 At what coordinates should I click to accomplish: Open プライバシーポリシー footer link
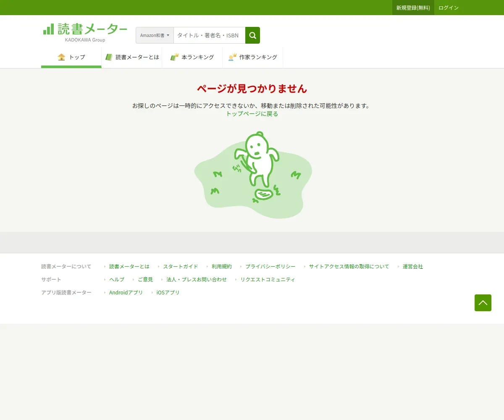270,267
